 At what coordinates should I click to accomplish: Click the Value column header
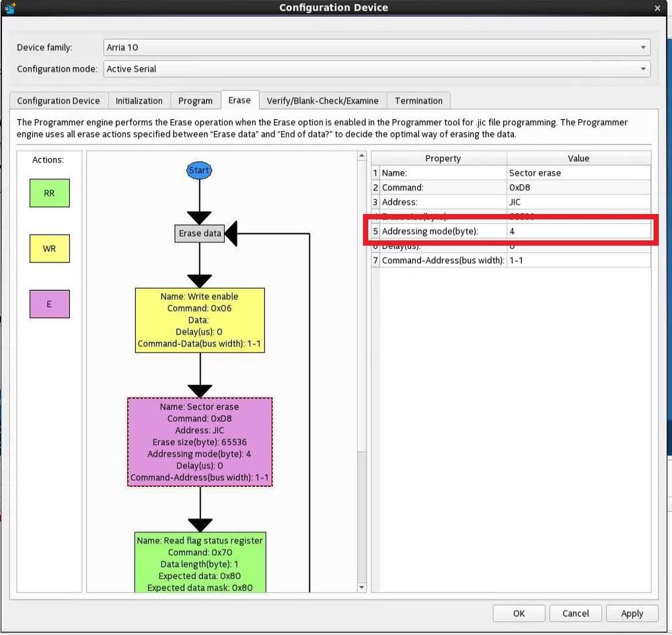pos(578,159)
